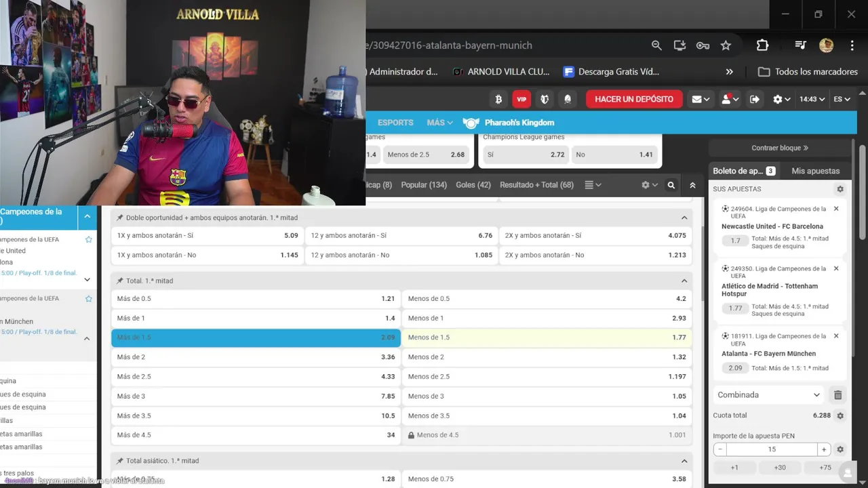Select Más de 2.5 at odds 4.33
This screenshot has height=488, width=868.
click(x=256, y=377)
